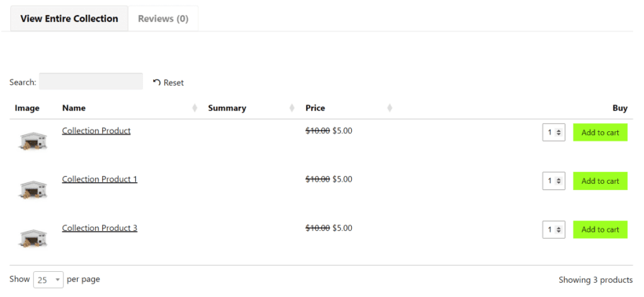Screen dimensions: 644x297
Task: Open Collection Product thumbnail image
Action: (x=33, y=141)
